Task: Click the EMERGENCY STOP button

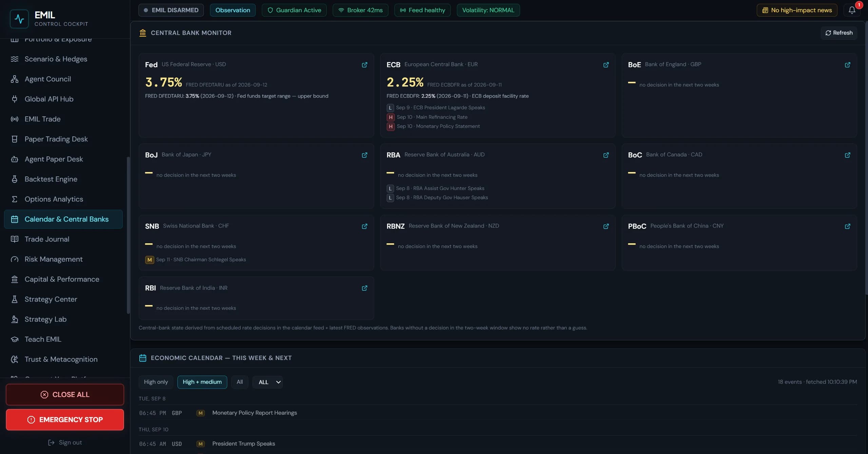Action: click(x=65, y=420)
